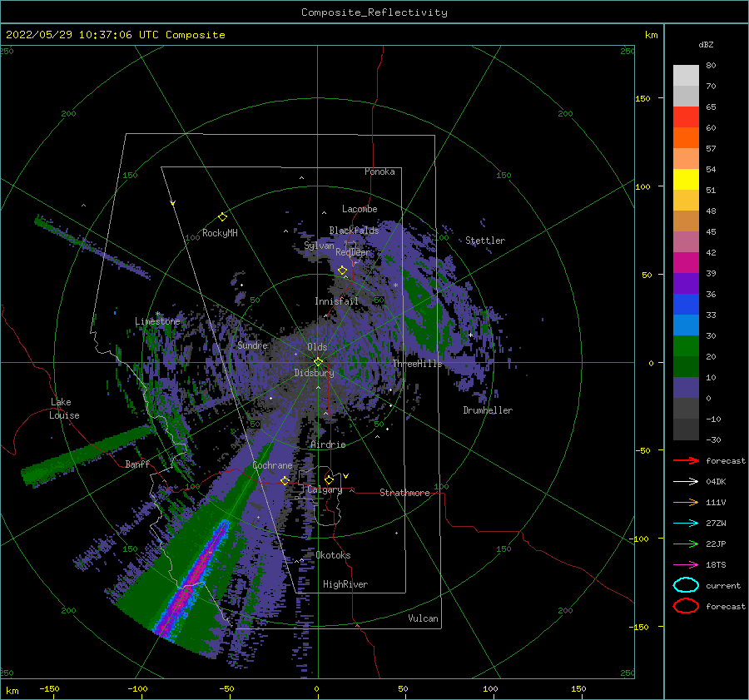Click the HighRiver label

[x=345, y=584]
